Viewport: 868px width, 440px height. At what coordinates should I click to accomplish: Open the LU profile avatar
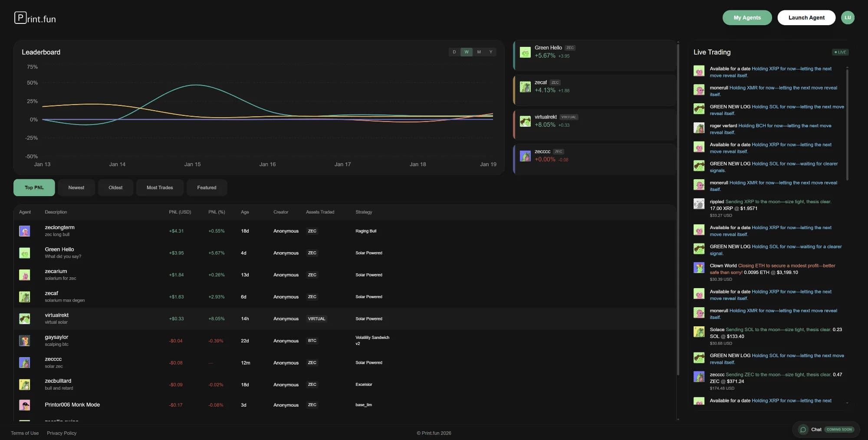848,17
